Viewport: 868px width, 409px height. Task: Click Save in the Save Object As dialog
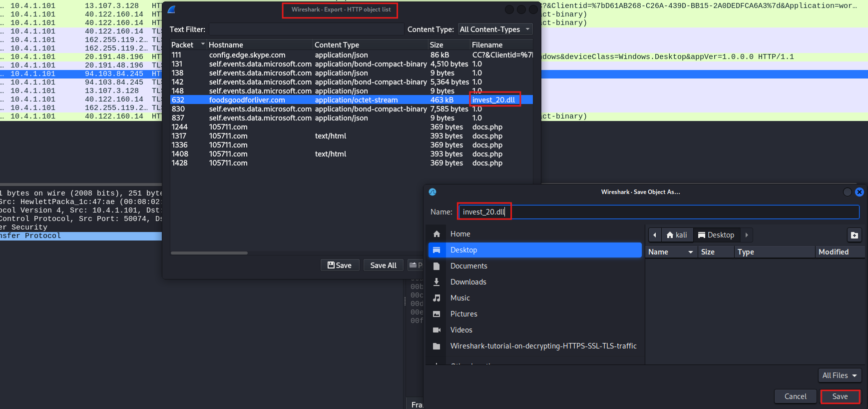coord(840,396)
